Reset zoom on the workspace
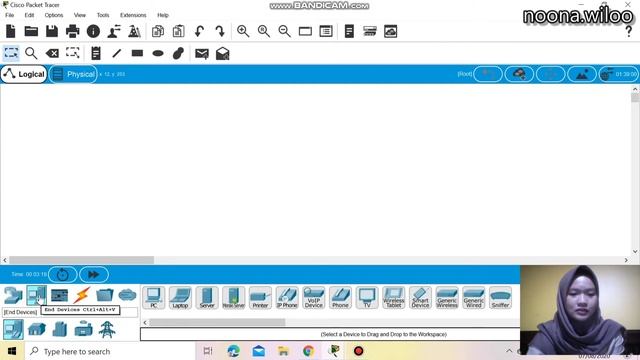 [x=264, y=31]
